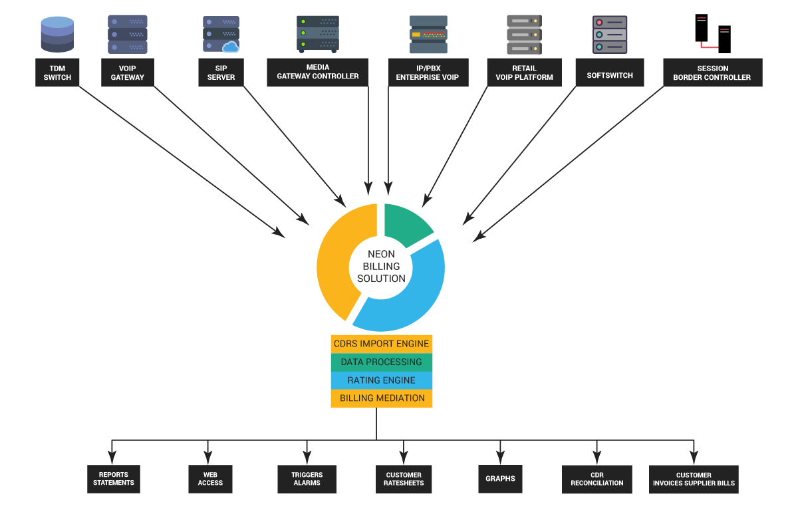Viewport: 798px width, 532px height.
Task: Click the IP/PBX Enterprise VoIP device icon
Action: pyautogui.click(x=428, y=35)
